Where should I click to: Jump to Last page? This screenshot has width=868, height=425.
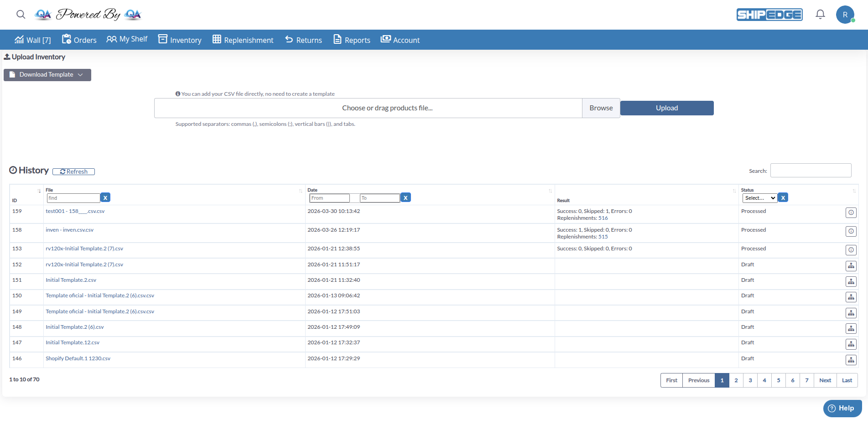847,380
